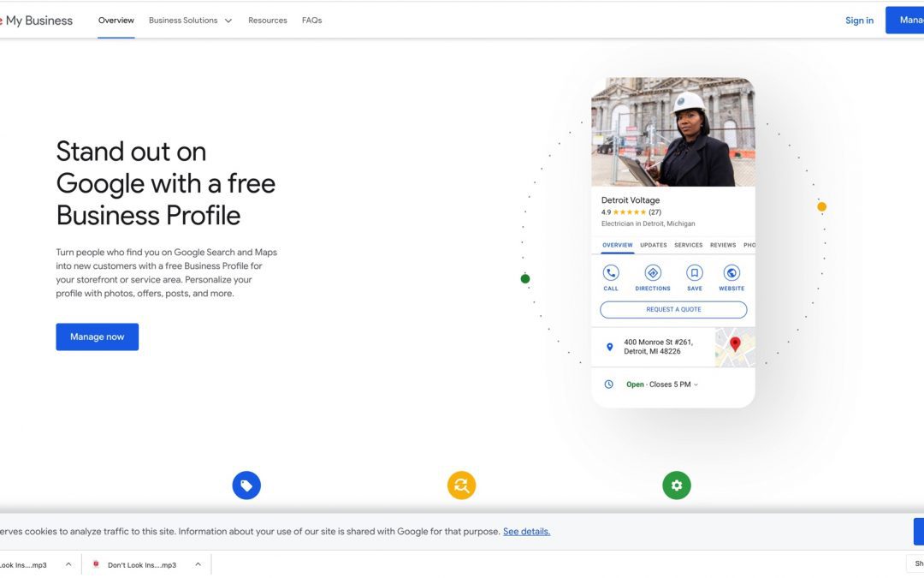Click the 4.9 star rating row
The height and width of the screenshot is (578, 924).
tap(631, 212)
